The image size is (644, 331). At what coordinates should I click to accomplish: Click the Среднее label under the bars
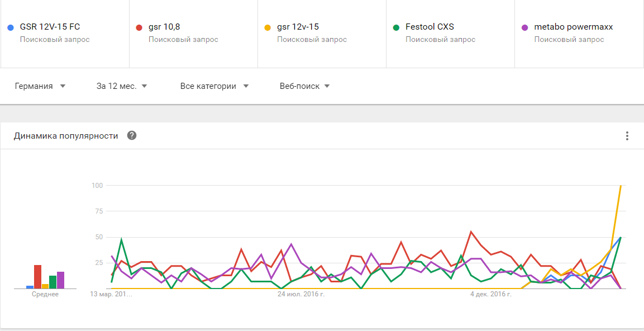coord(45,295)
